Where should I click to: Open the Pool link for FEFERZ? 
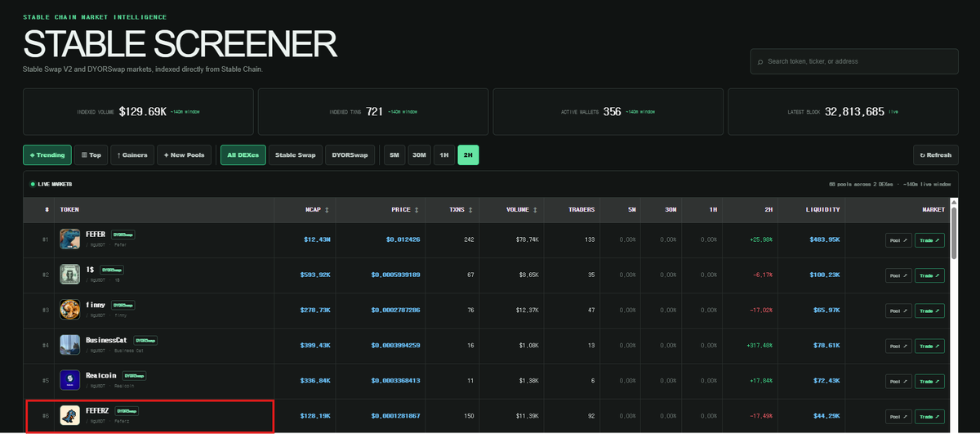click(x=898, y=416)
